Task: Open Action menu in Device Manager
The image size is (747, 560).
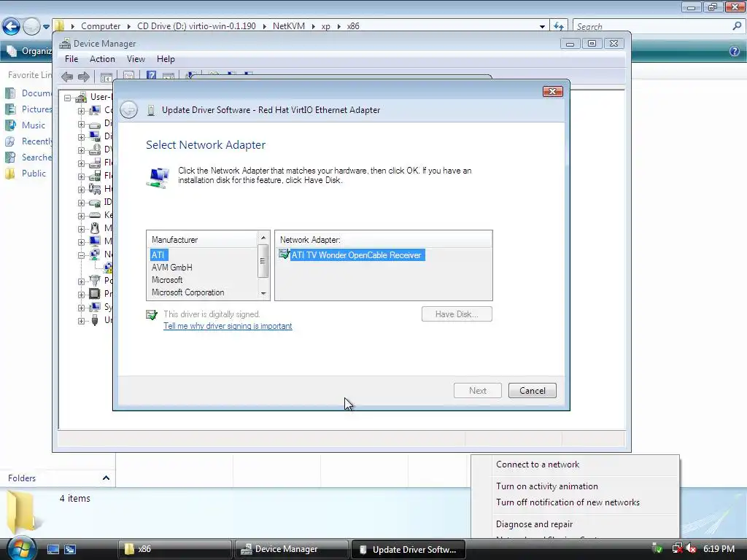Action: [x=102, y=59]
